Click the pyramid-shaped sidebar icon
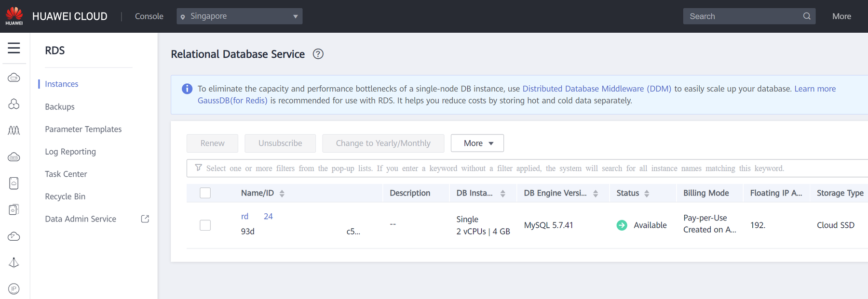This screenshot has width=868, height=299. pos(14,262)
